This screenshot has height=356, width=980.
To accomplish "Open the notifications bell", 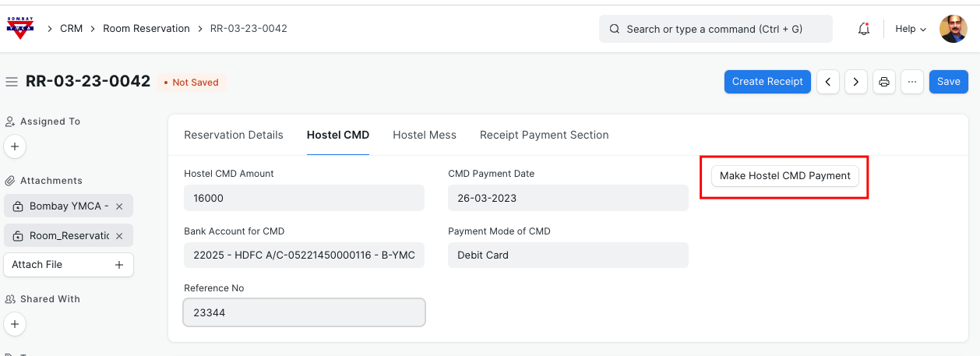I will (x=863, y=29).
